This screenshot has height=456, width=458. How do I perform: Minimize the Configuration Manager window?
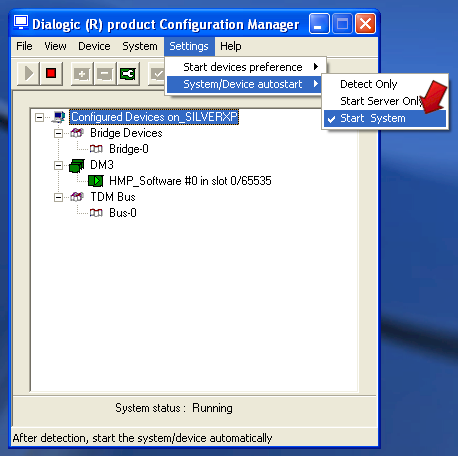(x=319, y=24)
